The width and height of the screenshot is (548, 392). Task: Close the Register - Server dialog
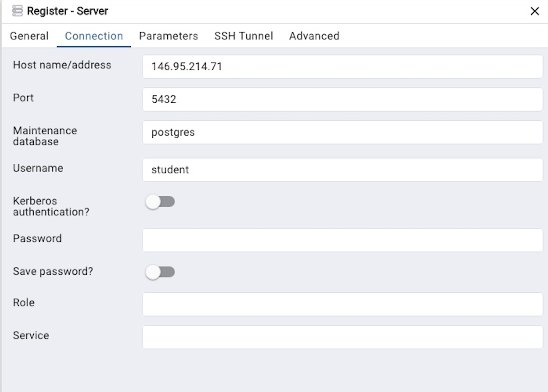point(534,11)
